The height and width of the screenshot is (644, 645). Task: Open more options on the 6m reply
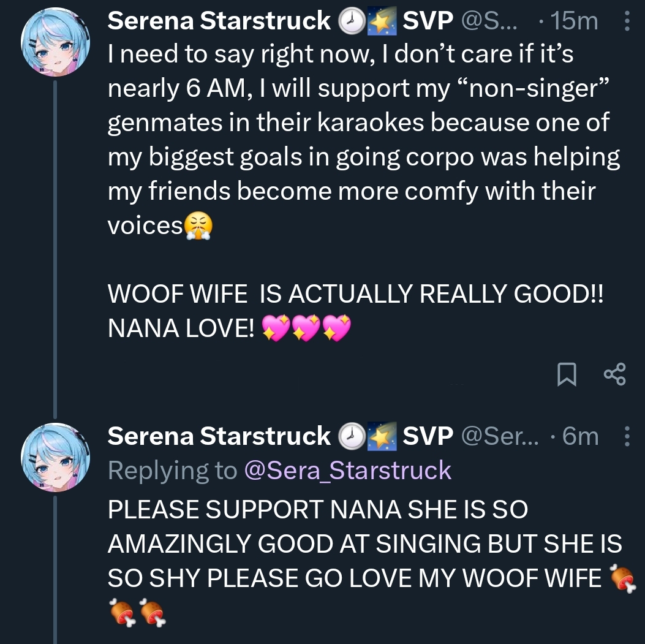point(626,436)
